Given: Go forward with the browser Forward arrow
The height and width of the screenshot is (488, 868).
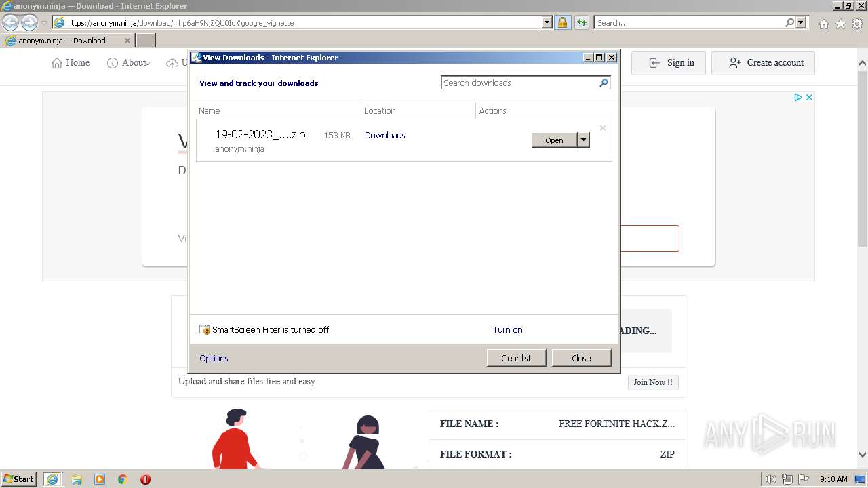Looking at the screenshot, I should (29, 23).
